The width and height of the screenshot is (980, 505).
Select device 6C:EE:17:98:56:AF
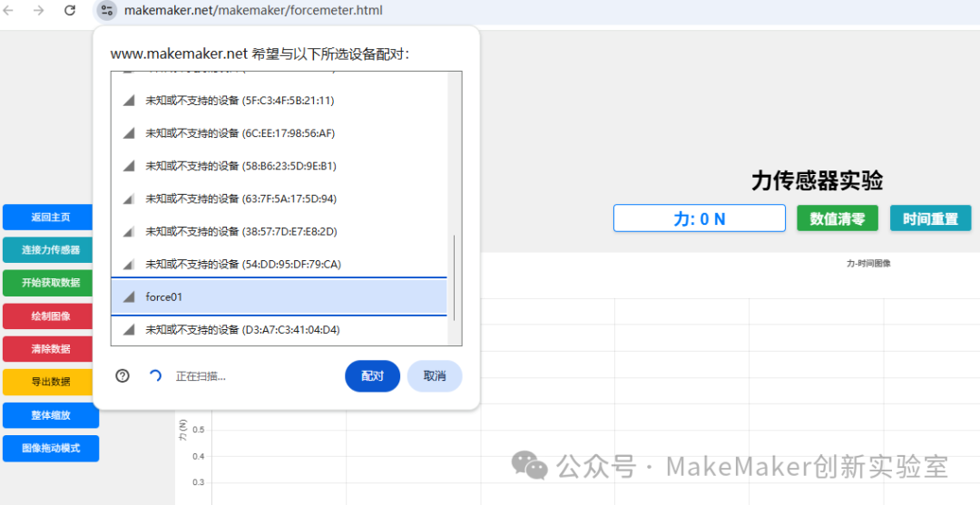(x=279, y=133)
